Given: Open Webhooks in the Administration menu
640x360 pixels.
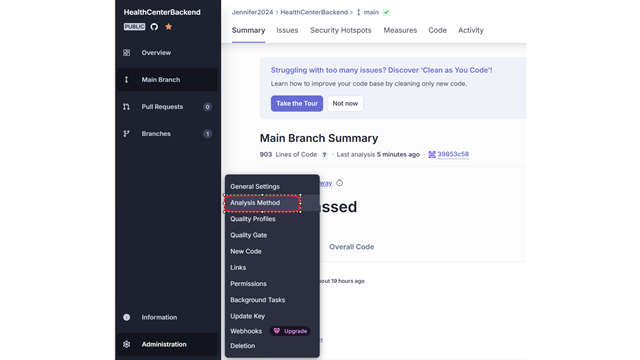Looking at the screenshot, I should 246,331.
